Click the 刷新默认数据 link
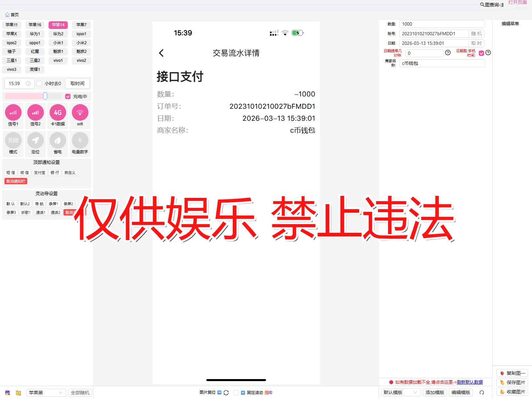532x419 pixels. tap(469, 382)
